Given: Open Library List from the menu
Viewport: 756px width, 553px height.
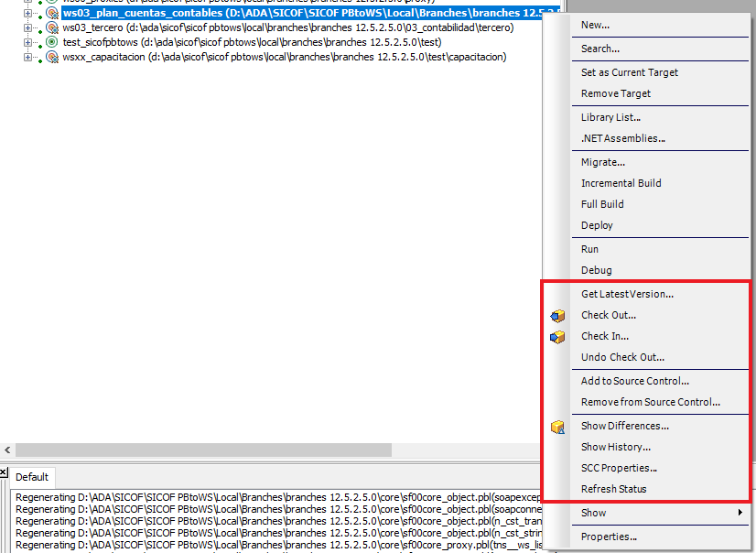Looking at the screenshot, I should 610,117.
